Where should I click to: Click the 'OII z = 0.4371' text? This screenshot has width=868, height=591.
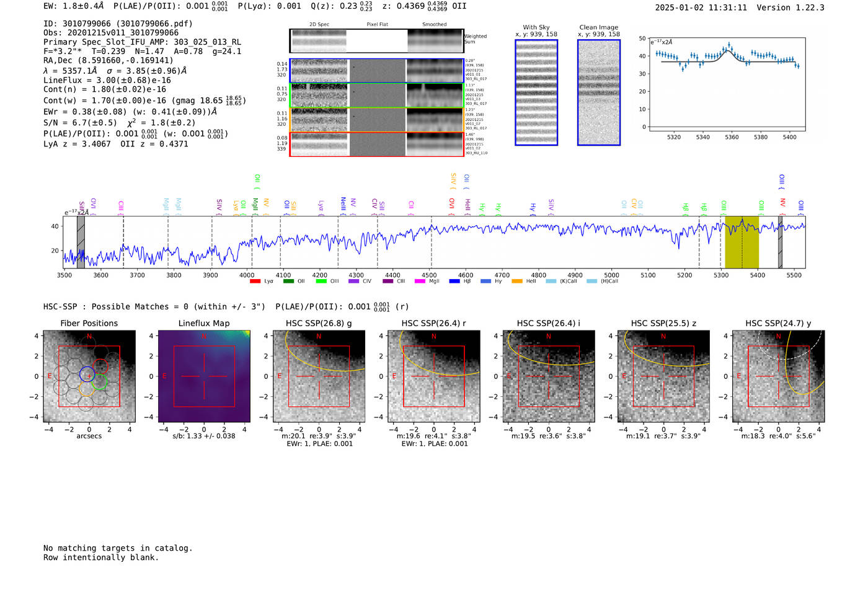click(154, 144)
